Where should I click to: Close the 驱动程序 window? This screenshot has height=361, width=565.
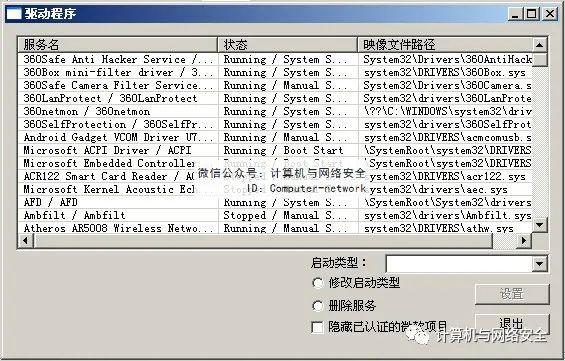click(550, 14)
